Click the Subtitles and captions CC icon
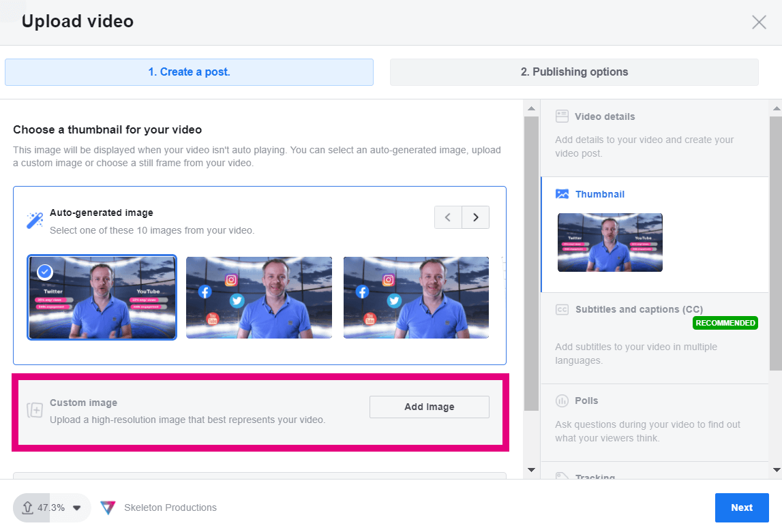The height and width of the screenshot is (532, 782). 562,309
